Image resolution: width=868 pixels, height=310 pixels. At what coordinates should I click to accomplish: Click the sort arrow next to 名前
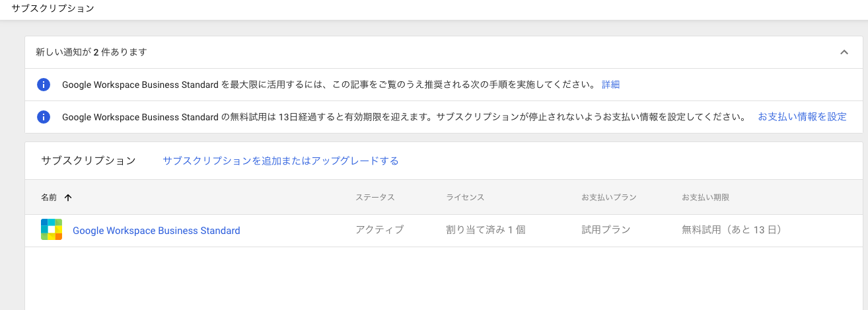[68, 198]
